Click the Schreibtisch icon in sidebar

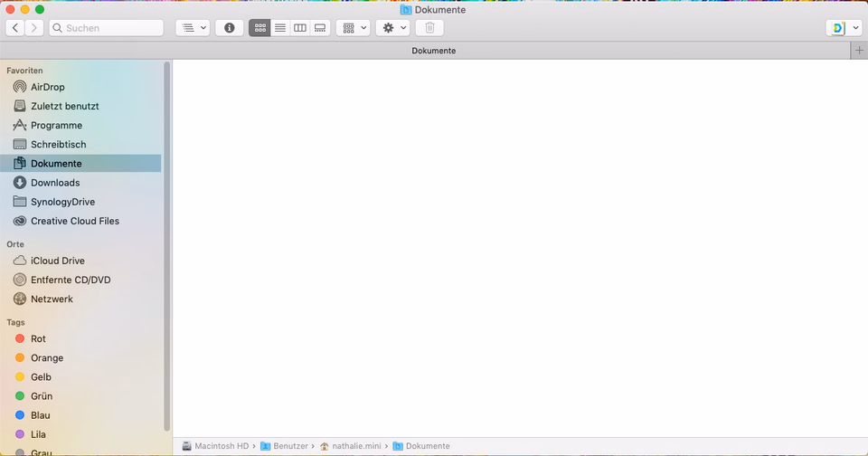19,144
